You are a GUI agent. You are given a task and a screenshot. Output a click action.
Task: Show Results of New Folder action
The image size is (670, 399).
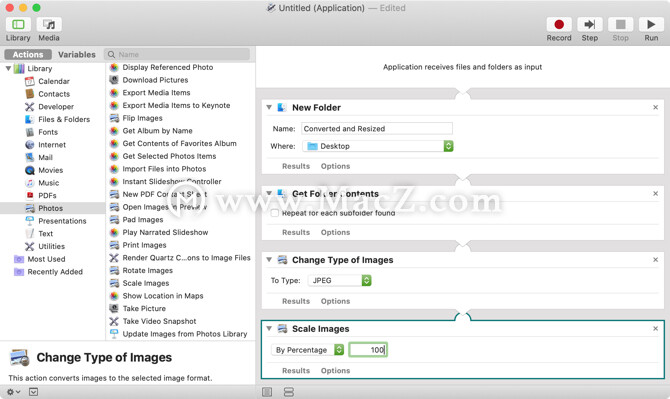[x=296, y=166]
